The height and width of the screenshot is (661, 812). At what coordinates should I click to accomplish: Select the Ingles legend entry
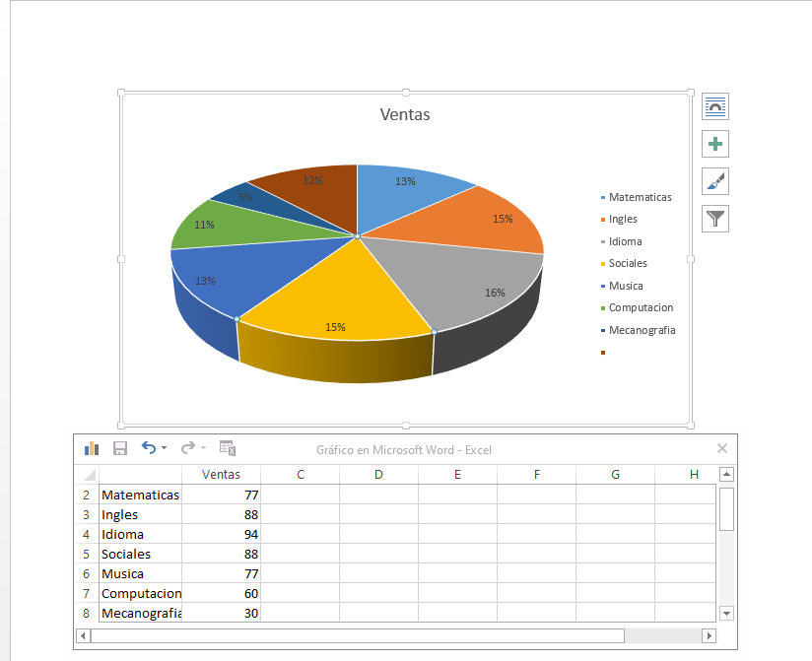(619, 219)
